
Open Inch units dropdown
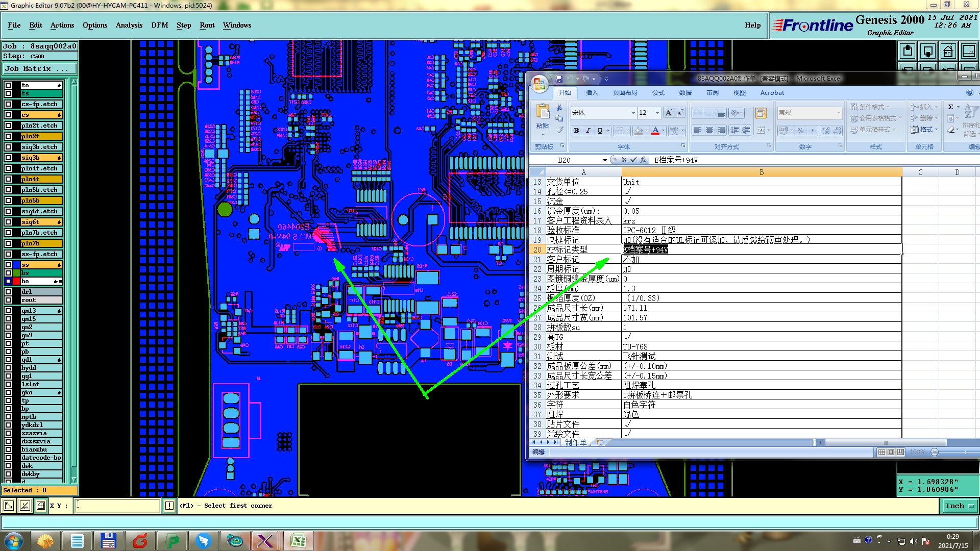click(x=959, y=506)
